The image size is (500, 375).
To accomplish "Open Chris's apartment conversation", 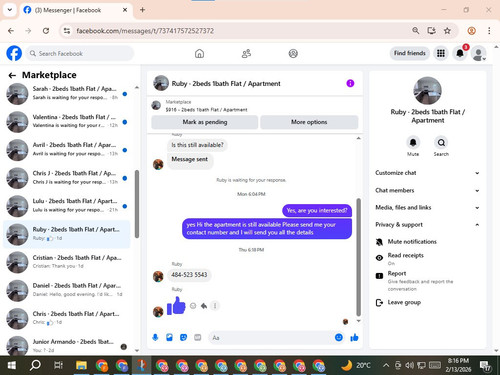I will click(x=67, y=318).
